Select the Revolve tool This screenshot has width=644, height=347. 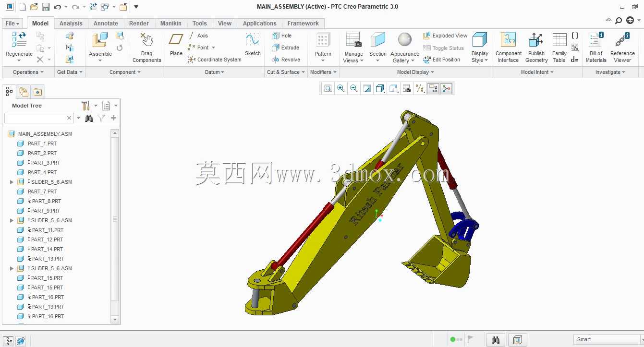pos(286,60)
